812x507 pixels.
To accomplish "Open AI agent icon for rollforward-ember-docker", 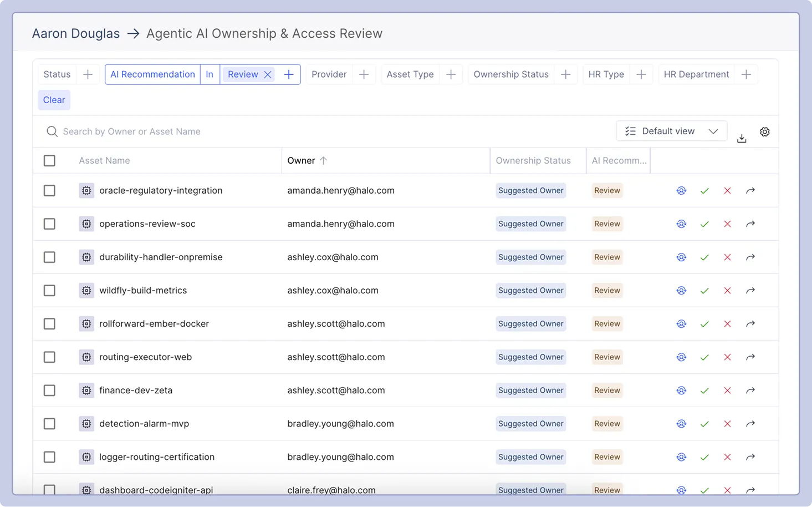I will point(681,324).
